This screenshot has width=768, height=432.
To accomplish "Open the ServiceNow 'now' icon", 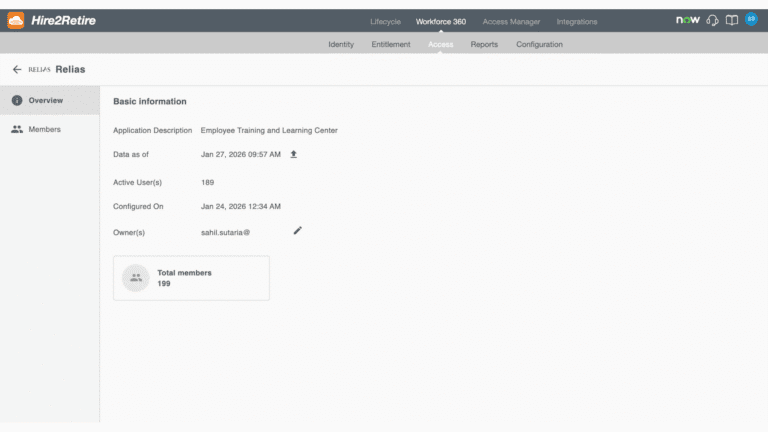I will pos(688,20).
